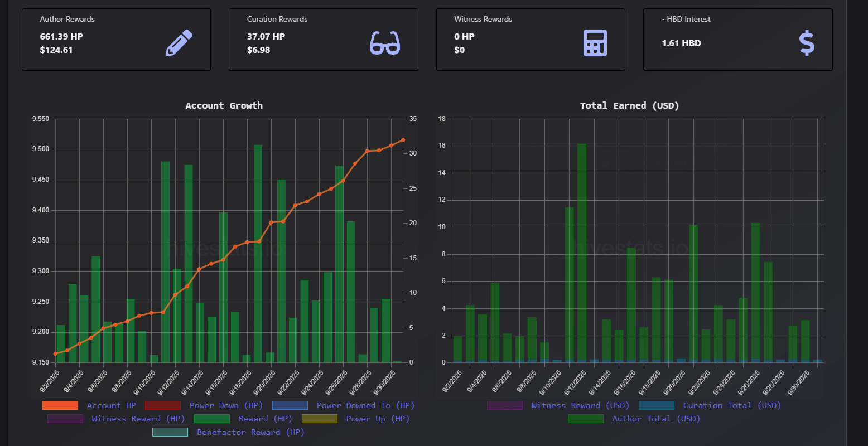Click the calculator icon in Witness Rewards
Image resolution: width=868 pixels, height=446 pixels.
click(x=595, y=43)
